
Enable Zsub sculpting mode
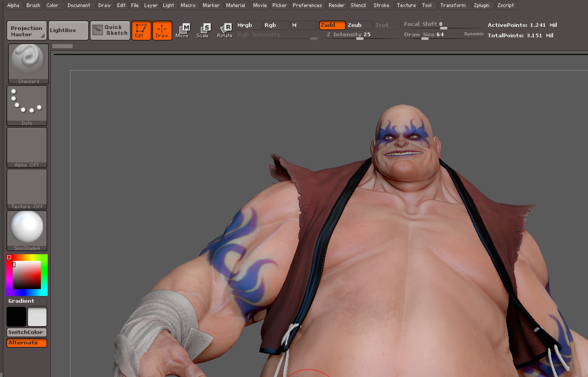358,25
